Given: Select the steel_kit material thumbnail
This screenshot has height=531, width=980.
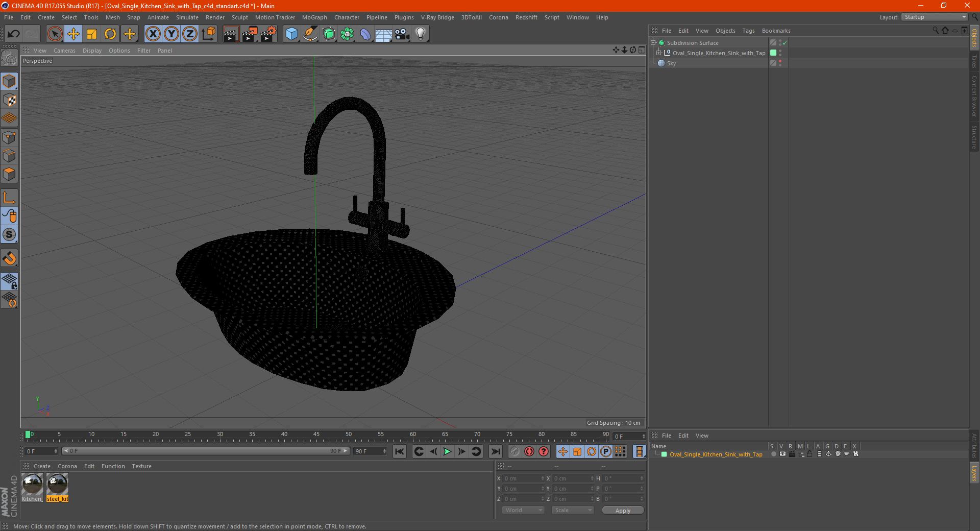Looking at the screenshot, I should [57, 484].
